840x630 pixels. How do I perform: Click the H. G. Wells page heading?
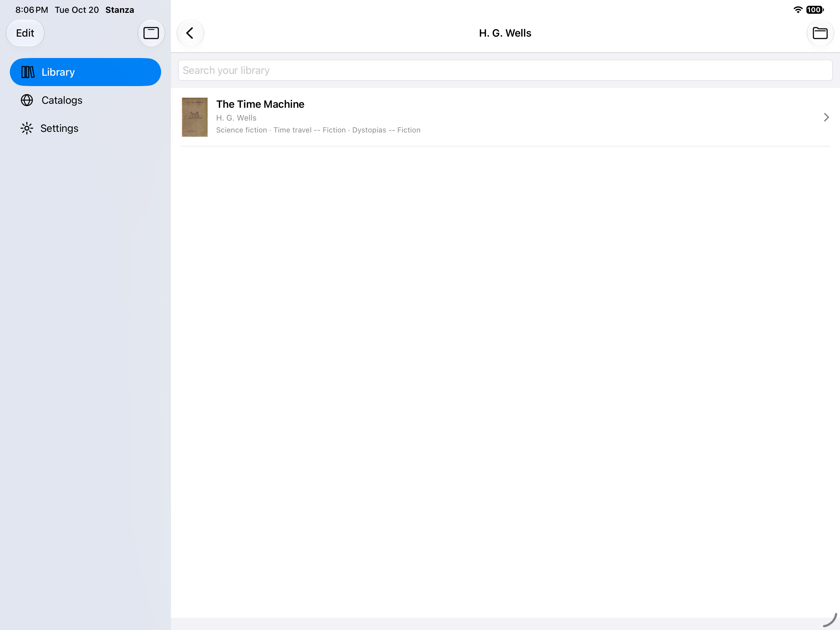click(505, 33)
